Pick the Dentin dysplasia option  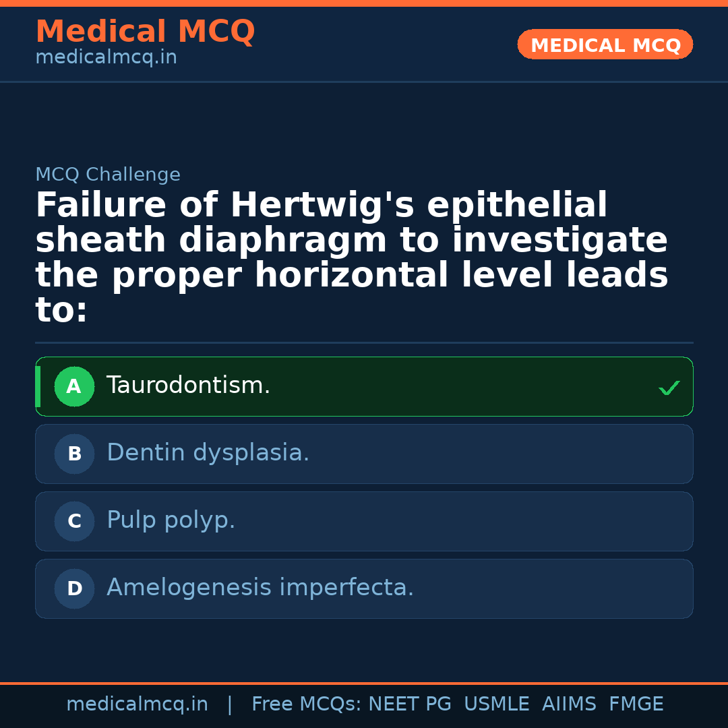(x=208, y=453)
